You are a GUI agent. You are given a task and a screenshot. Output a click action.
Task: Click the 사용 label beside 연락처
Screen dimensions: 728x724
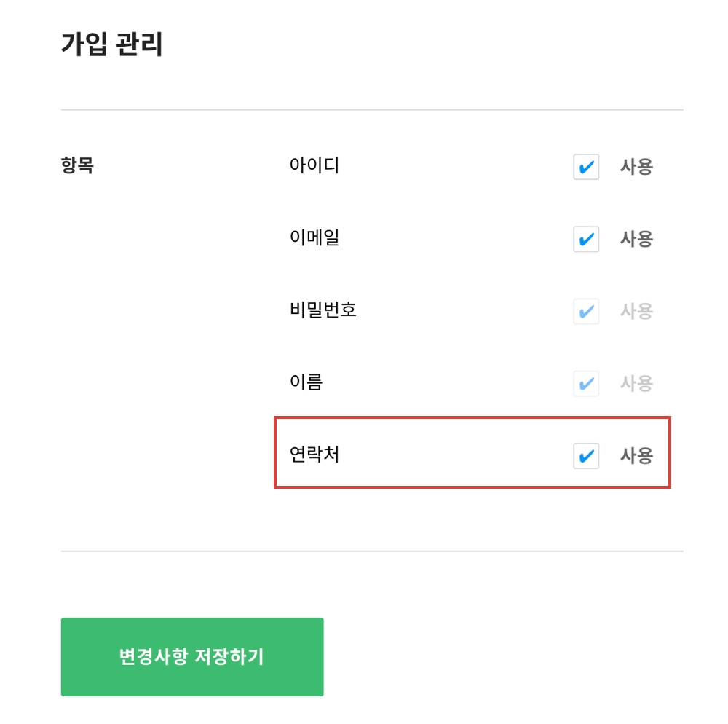tap(636, 456)
